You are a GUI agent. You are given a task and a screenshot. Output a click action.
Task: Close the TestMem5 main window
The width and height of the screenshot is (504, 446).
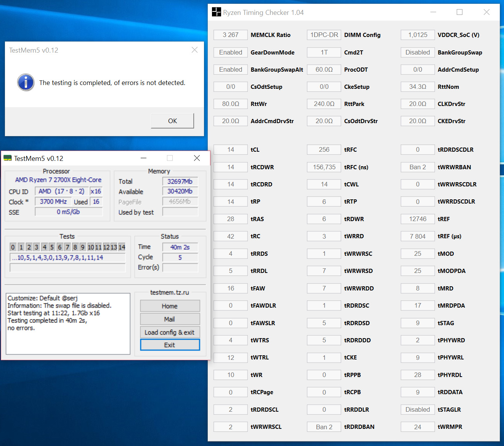point(197,158)
